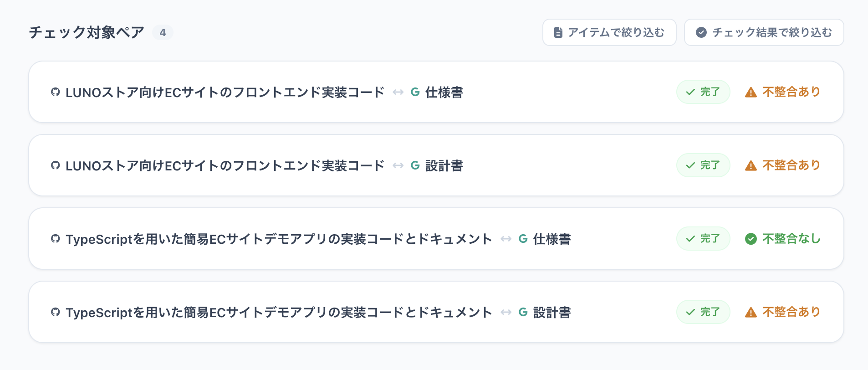Click the Google Docs icon next to 仕様書 in the first row
868x370 pixels.
[415, 92]
